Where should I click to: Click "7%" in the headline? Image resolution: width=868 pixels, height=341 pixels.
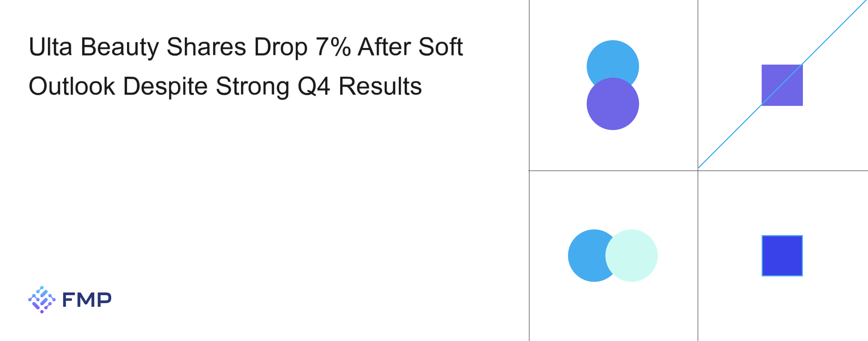pos(333,47)
